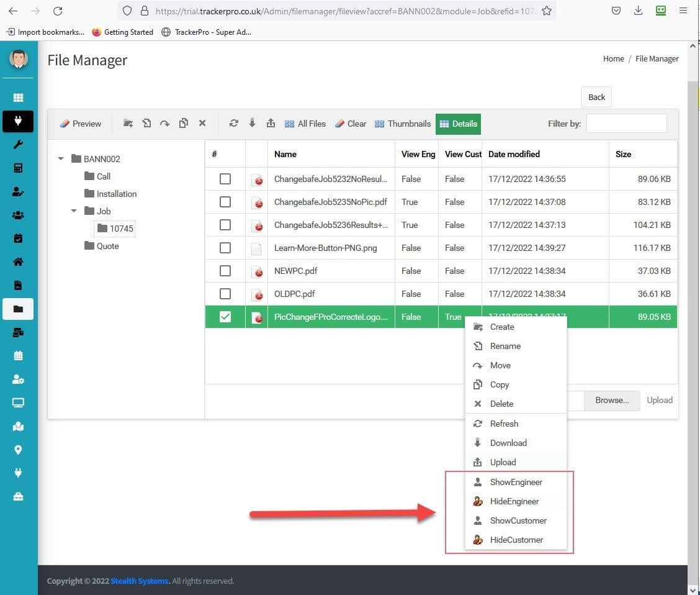Select the Learn-More-Button-PNG.png checkbox

(x=225, y=248)
